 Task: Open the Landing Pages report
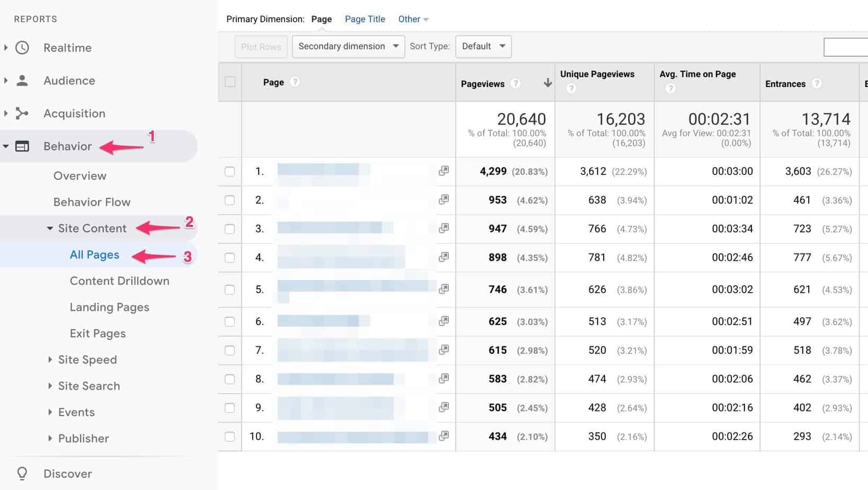109,307
